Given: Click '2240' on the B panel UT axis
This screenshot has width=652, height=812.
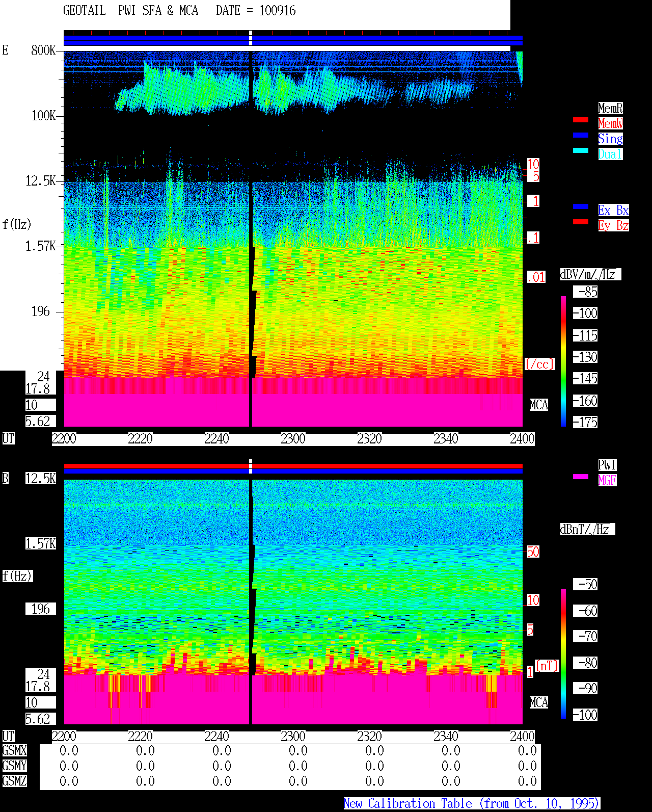Looking at the screenshot, I should point(216,736).
